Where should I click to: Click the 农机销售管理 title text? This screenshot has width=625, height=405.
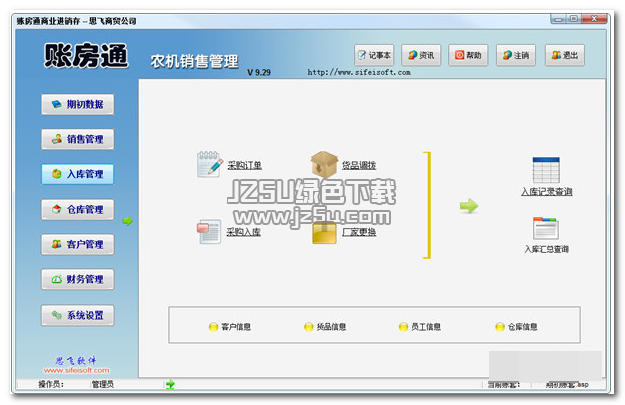[x=194, y=61]
